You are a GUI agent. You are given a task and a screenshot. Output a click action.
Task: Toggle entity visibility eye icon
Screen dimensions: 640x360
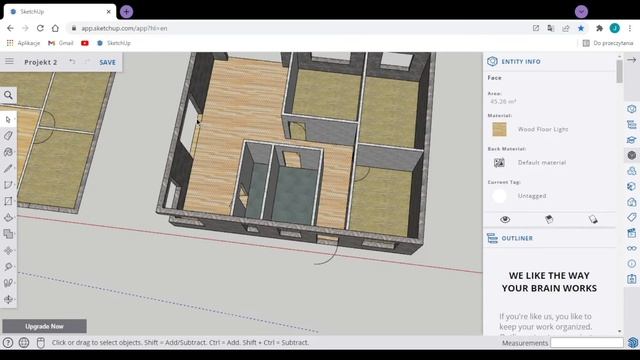coord(505,219)
